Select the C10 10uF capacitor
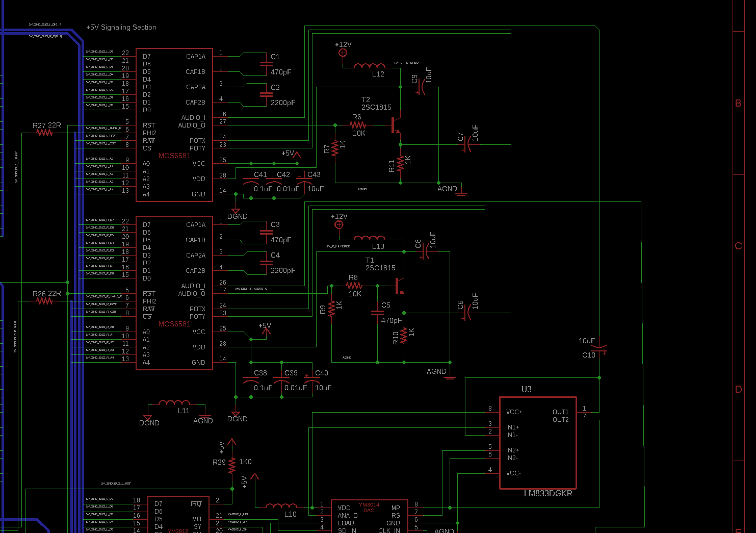This screenshot has height=533, width=756. pos(599,348)
